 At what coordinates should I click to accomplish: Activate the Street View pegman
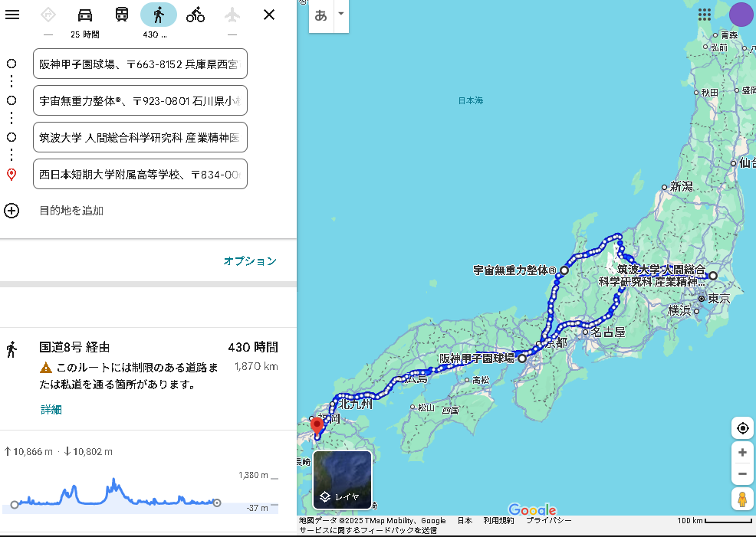[742, 499]
